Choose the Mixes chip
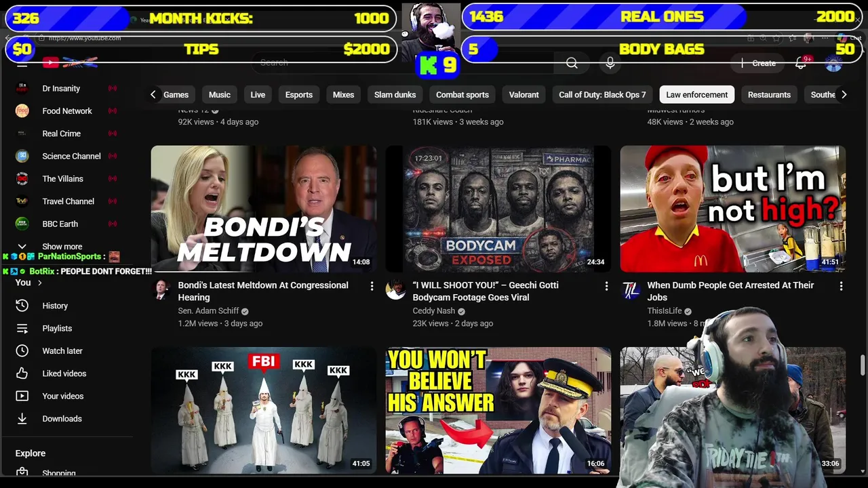 click(x=343, y=95)
